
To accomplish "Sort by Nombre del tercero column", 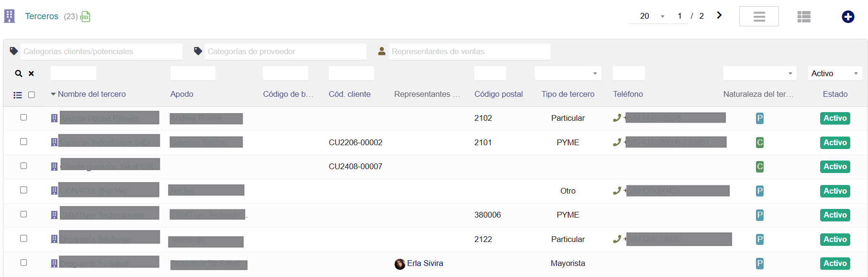I will coord(91,94).
